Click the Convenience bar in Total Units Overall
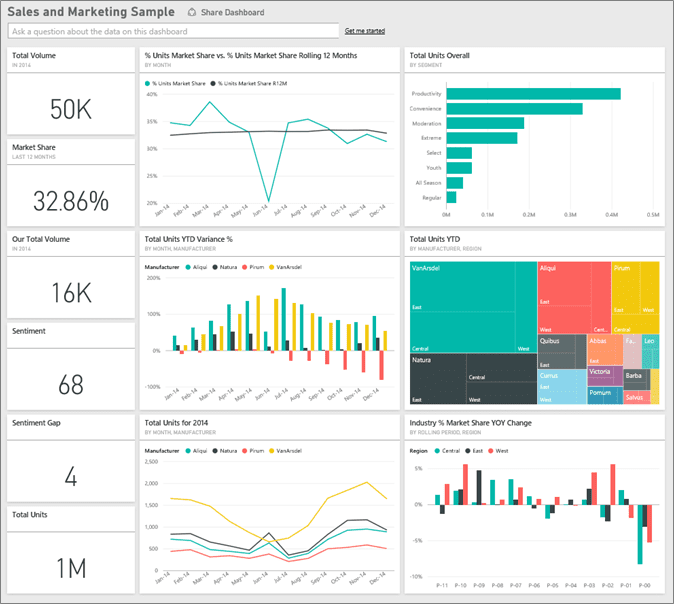674x604 pixels. click(514, 108)
